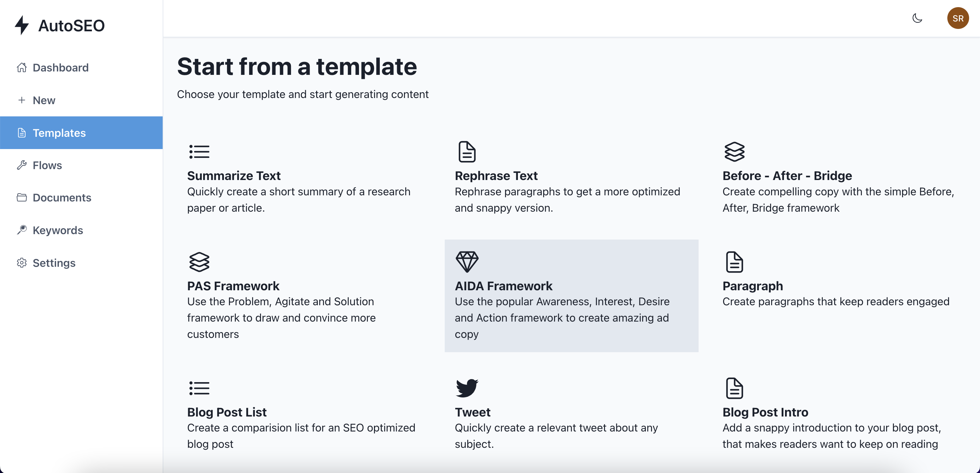
Task: Click the AutoSEO lightning bolt logo
Action: pos(22,25)
